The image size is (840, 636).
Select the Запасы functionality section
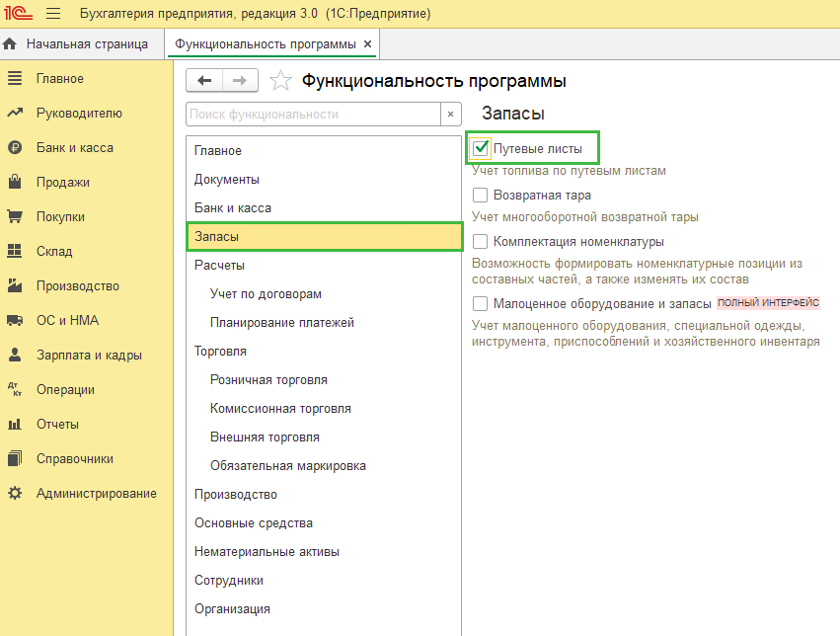point(324,236)
